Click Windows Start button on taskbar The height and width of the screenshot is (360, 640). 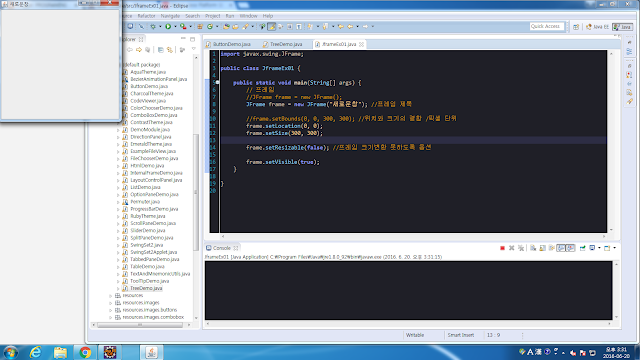point(11,352)
